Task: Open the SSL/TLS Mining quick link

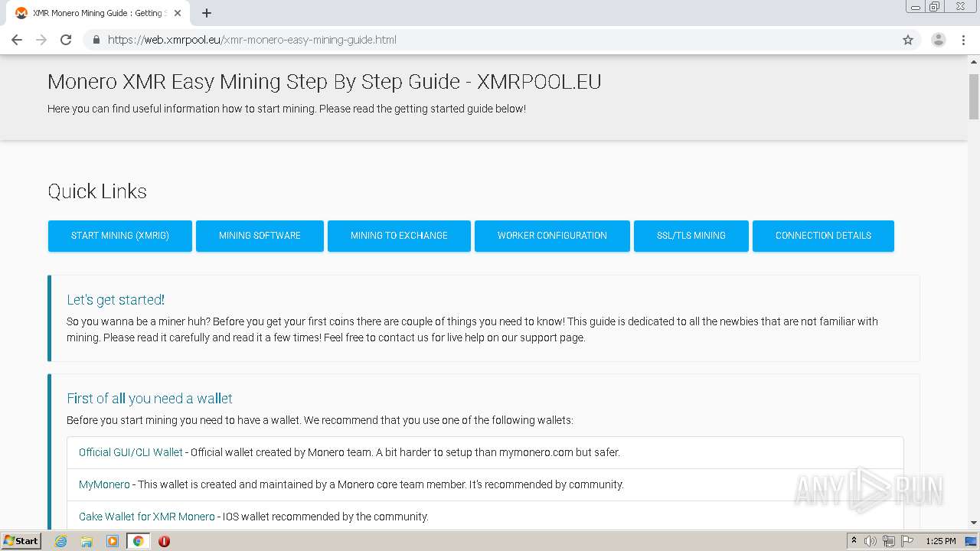Action: click(x=691, y=236)
